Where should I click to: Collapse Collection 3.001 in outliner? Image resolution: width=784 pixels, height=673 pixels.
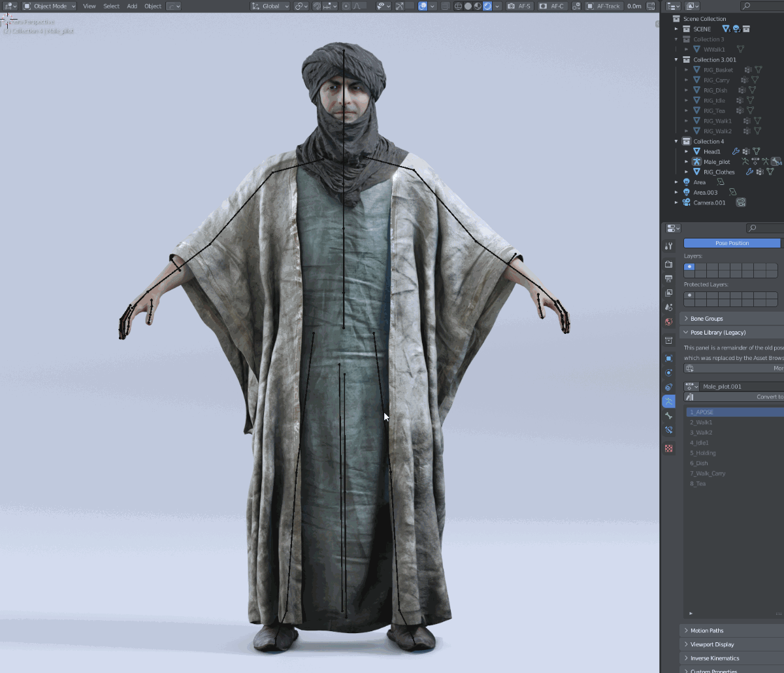[x=676, y=59]
